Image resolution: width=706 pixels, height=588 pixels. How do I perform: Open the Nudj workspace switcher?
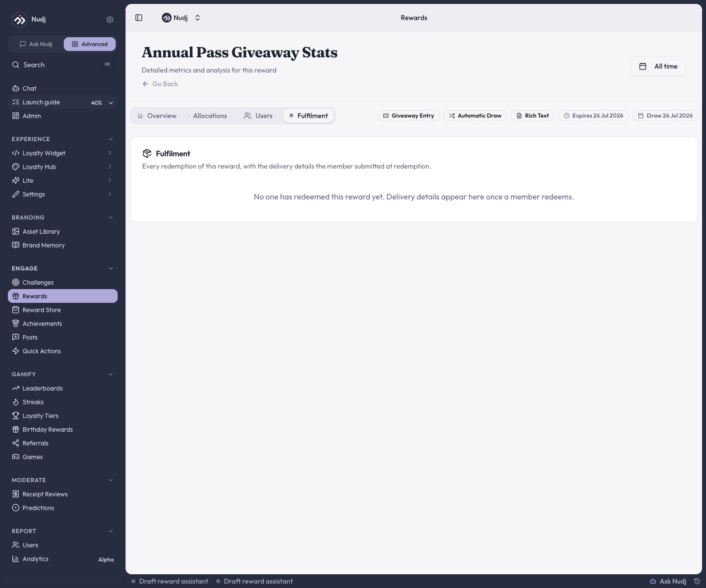pyautogui.click(x=181, y=18)
